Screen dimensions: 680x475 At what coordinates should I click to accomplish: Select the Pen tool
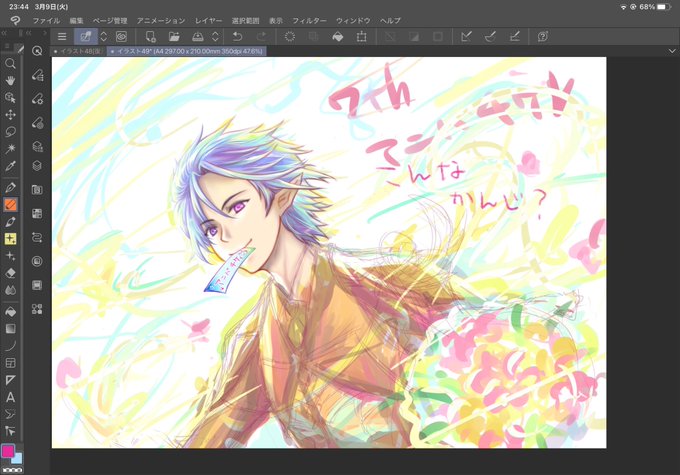pos(10,187)
